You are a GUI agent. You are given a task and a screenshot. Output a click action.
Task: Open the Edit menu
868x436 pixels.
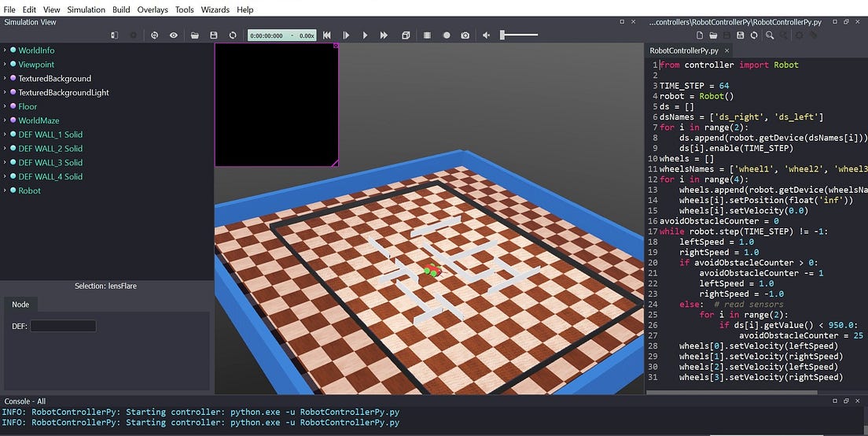click(29, 9)
